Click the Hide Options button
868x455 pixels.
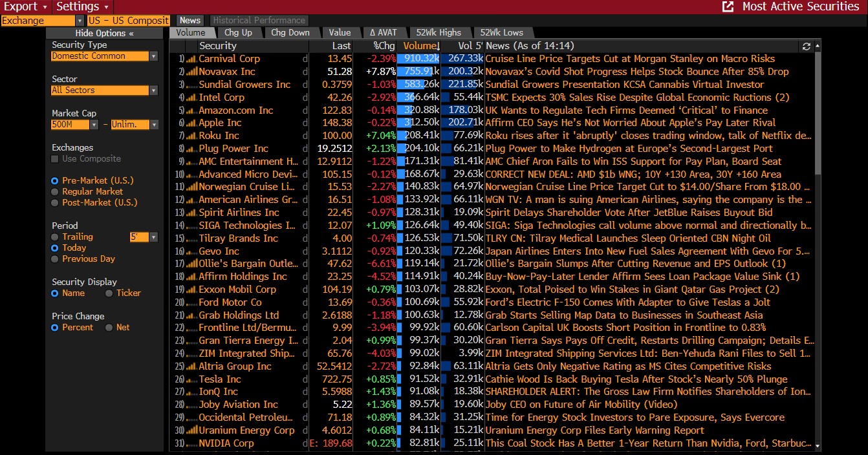[104, 33]
